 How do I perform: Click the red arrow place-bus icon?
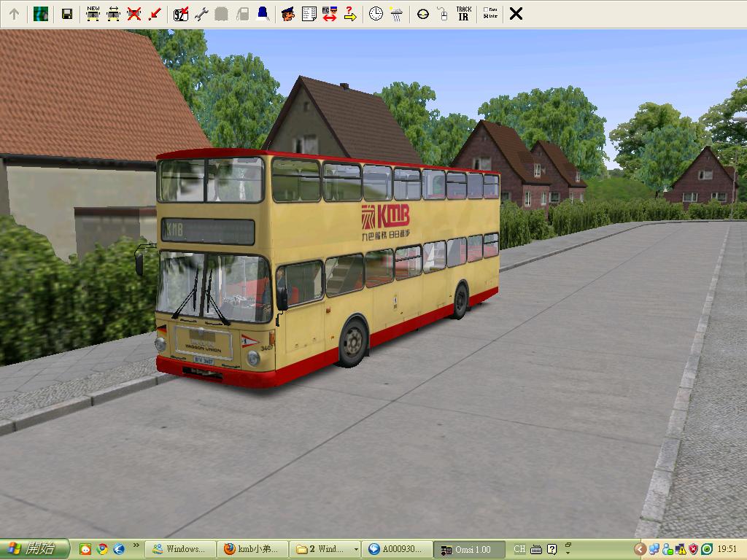click(x=155, y=14)
